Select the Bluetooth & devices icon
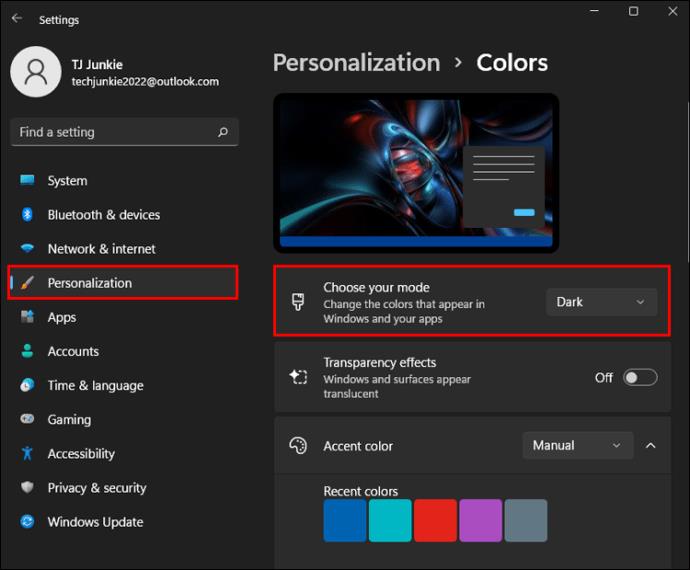The width and height of the screenshot is (690, 570). pos(27,214)
